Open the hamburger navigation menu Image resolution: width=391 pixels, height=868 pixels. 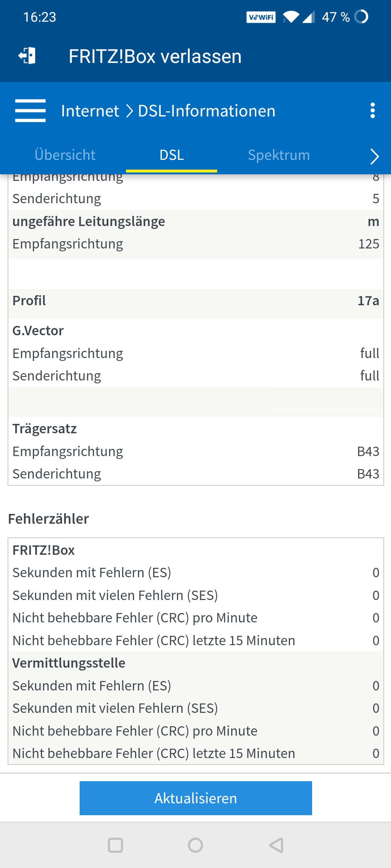pyautogui.click(x=30, y=111)
